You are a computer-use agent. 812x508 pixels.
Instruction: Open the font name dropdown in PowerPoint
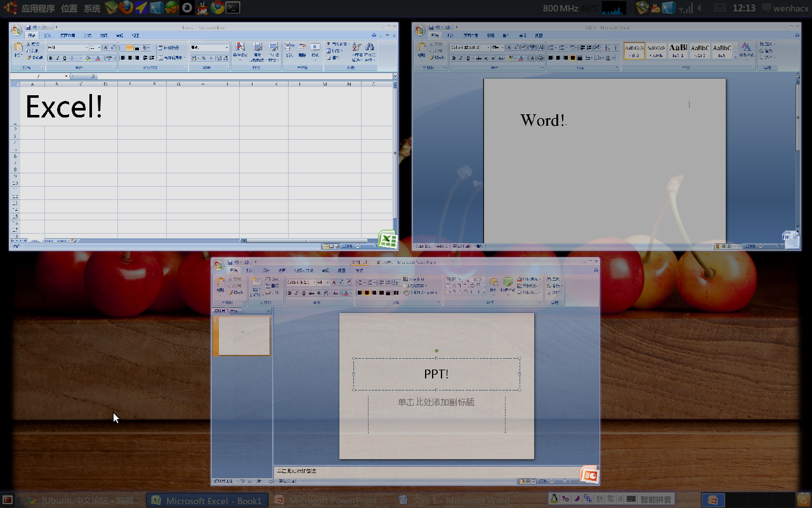(315, 282)
